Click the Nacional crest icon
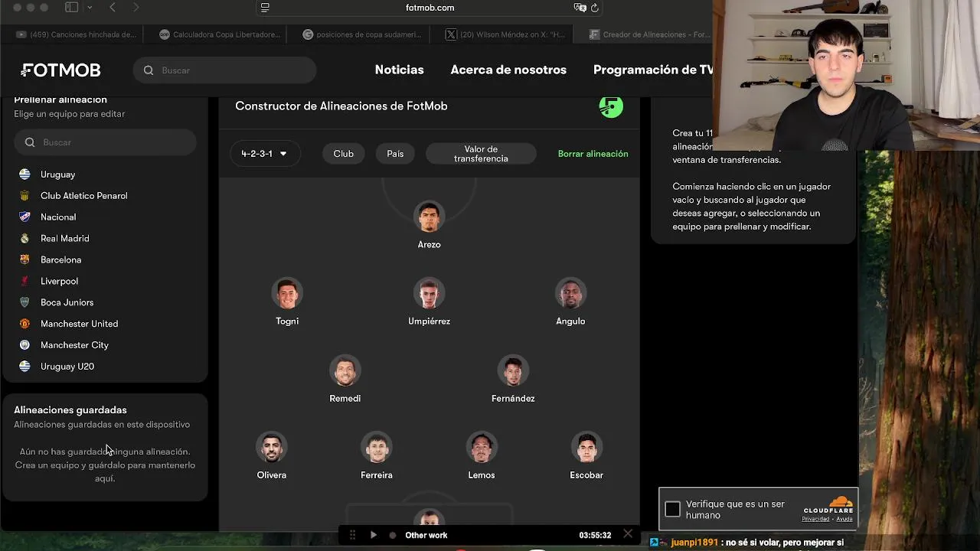This screenshot has height=551, width=980. point(24,217)
